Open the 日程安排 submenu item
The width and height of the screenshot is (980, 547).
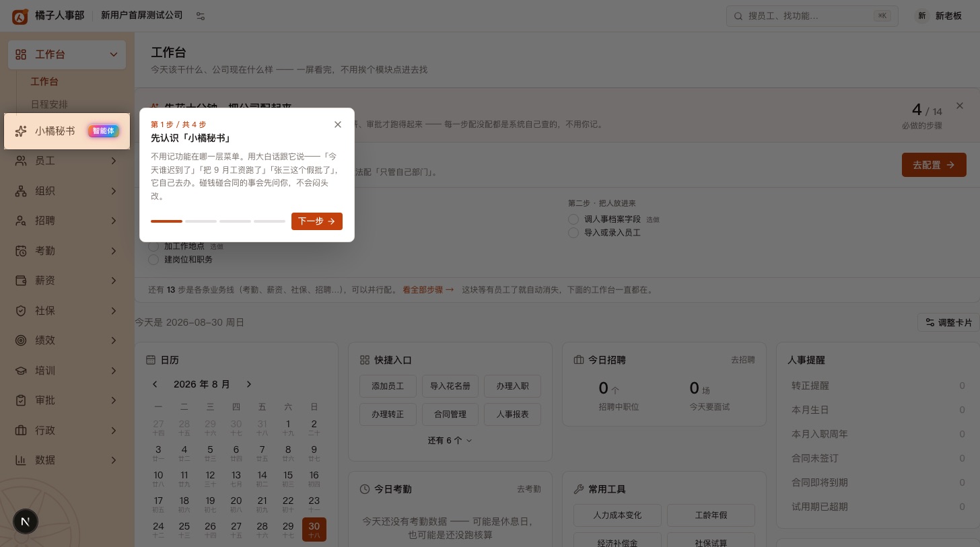click(49, 104)
